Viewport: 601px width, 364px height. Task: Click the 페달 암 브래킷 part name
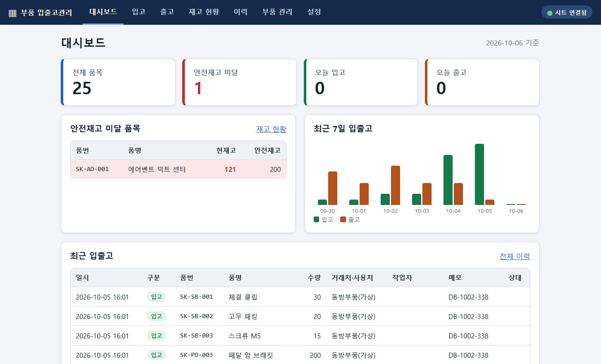point(251,355)
